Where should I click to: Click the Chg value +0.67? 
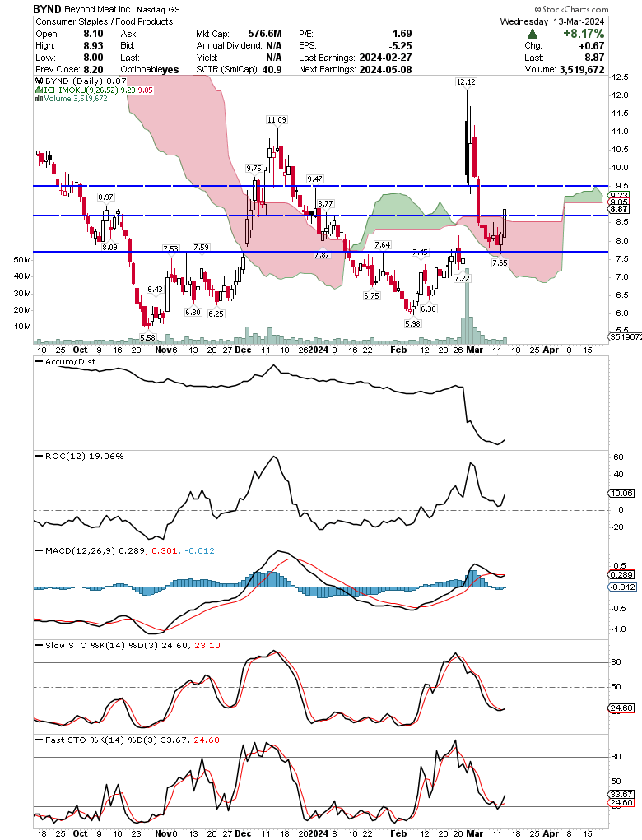click(x=591, y=45)
